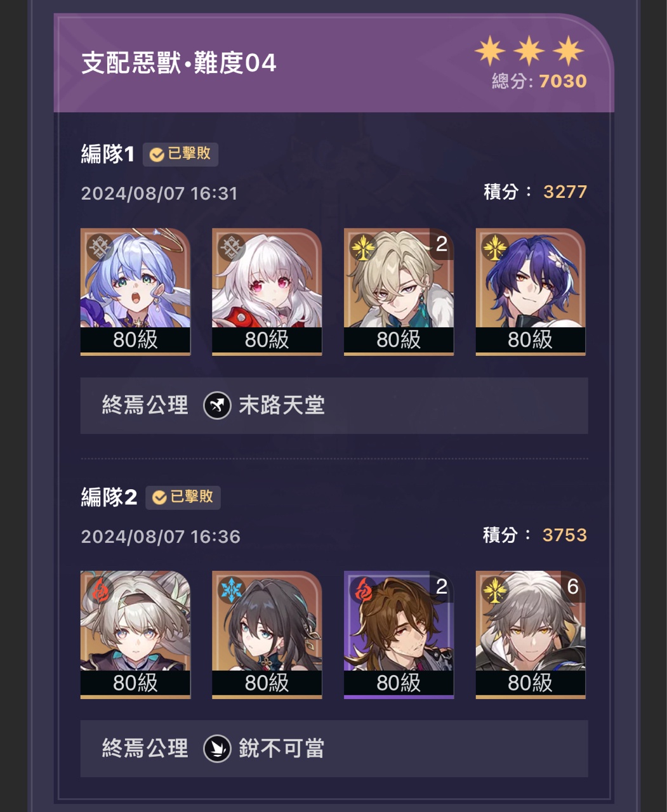
Task: Click the ice snowflake element icon
Action: tap(232, 591)
